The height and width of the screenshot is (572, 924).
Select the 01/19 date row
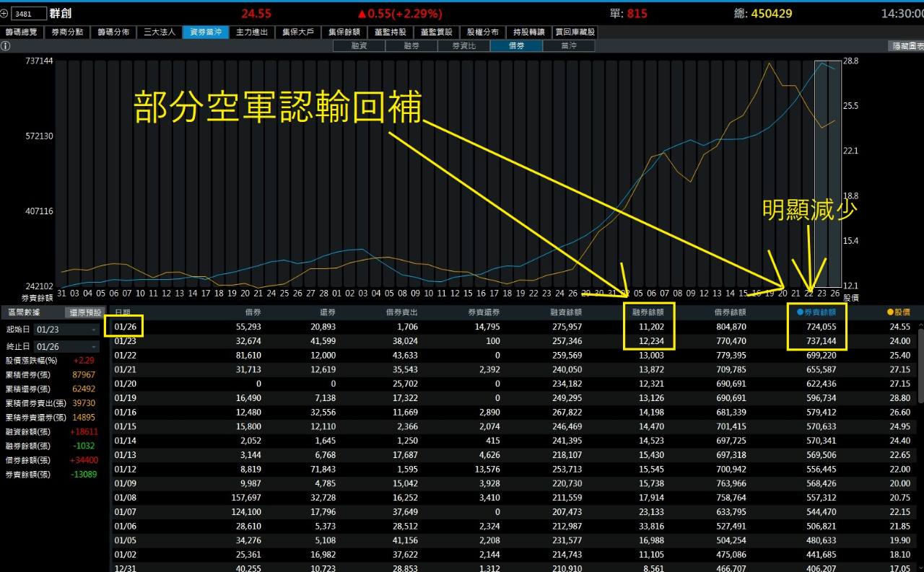tap(513, 397)
